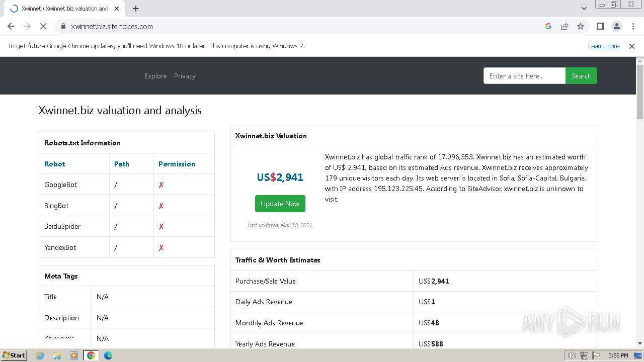Click the green Search button
Image resolution: width=644 pixels, height=362 pixels.
click(x=581, y=76)
